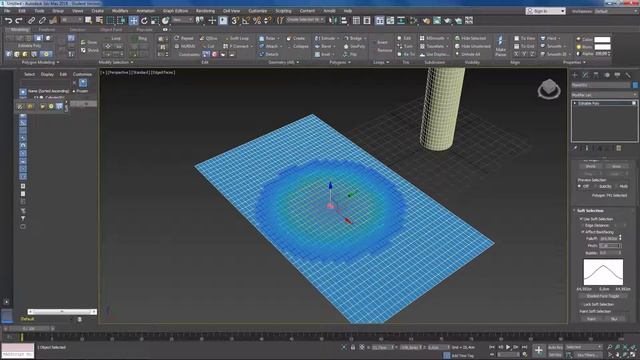Click the Remove modifier trash icon
This screenshot has width=640, height=360.
coord(618,148)
